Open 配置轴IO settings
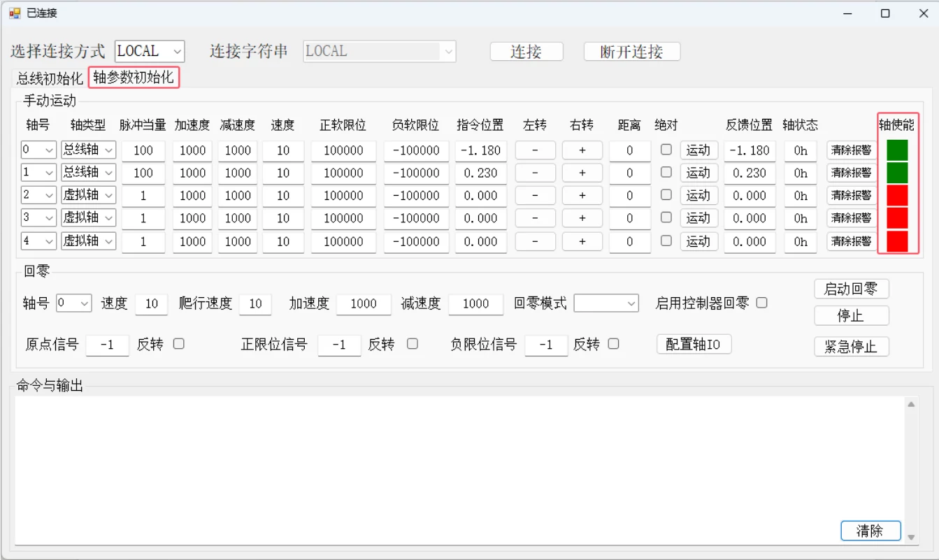 pos(694,344)
